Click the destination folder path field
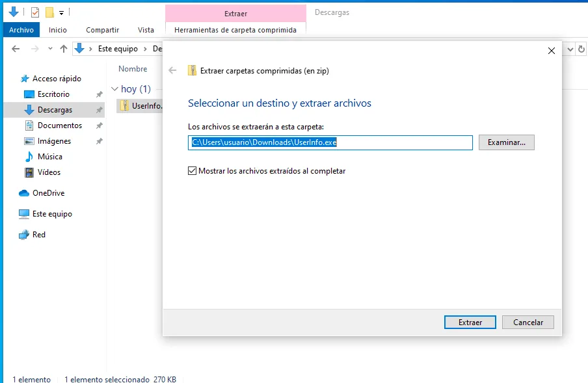Viewport: 588px width, 383px height. tap(330, 142)
